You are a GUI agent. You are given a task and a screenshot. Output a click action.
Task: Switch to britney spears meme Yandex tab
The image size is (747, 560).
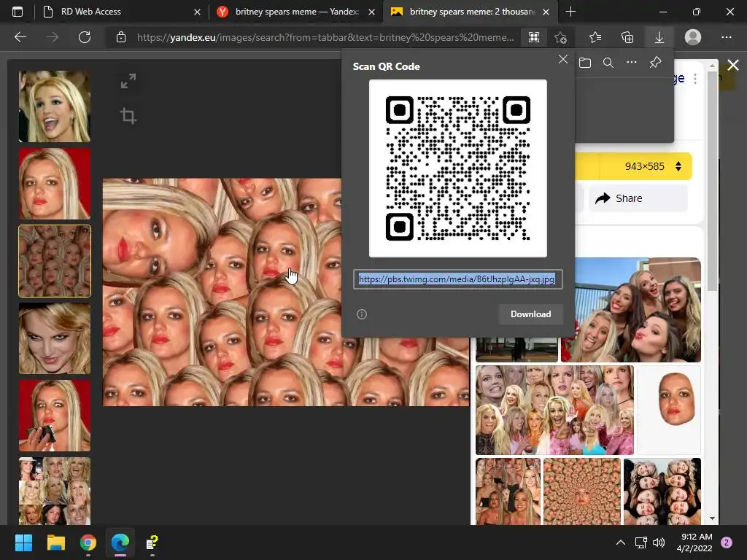point(295,12)
